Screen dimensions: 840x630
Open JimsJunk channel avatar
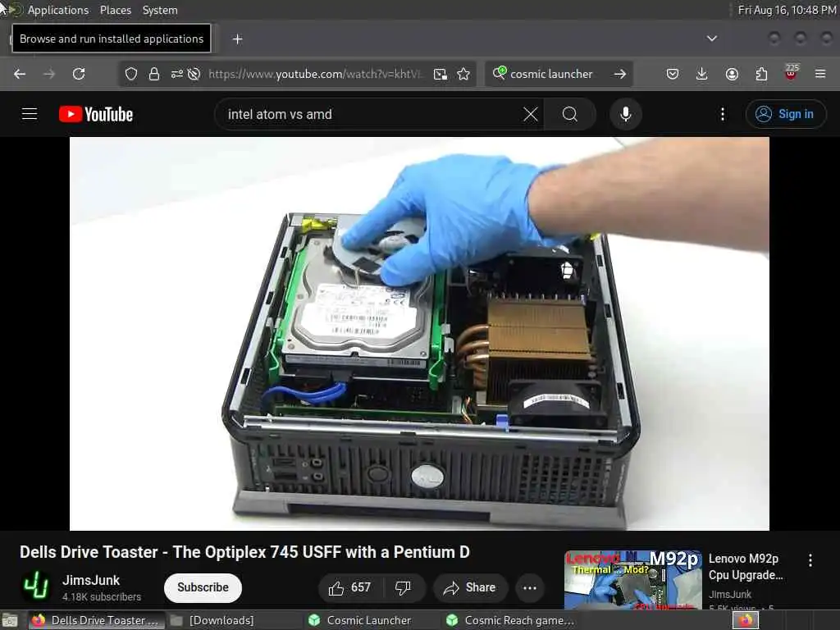[36, 586]
